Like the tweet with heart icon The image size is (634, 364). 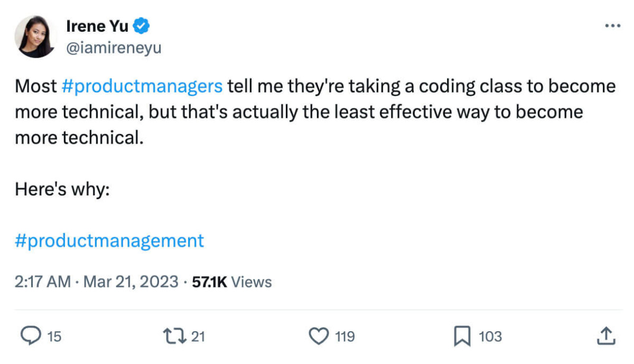[x=319, y=336]
